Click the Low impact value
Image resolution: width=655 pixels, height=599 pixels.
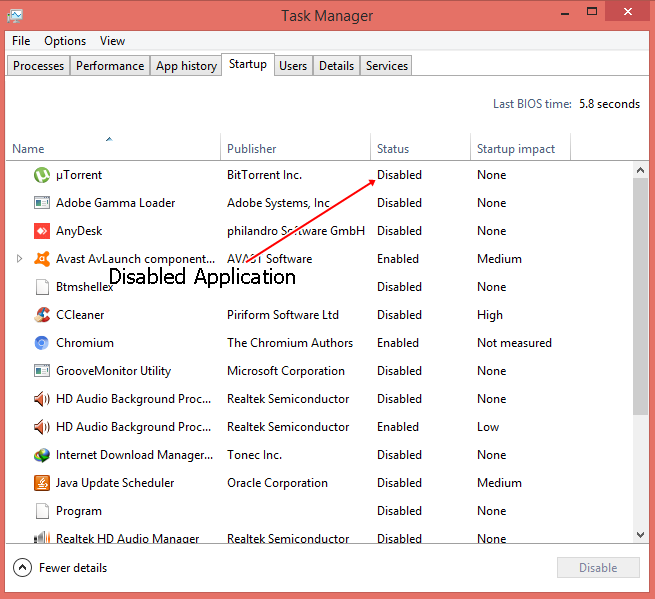[x=488, y=427]
